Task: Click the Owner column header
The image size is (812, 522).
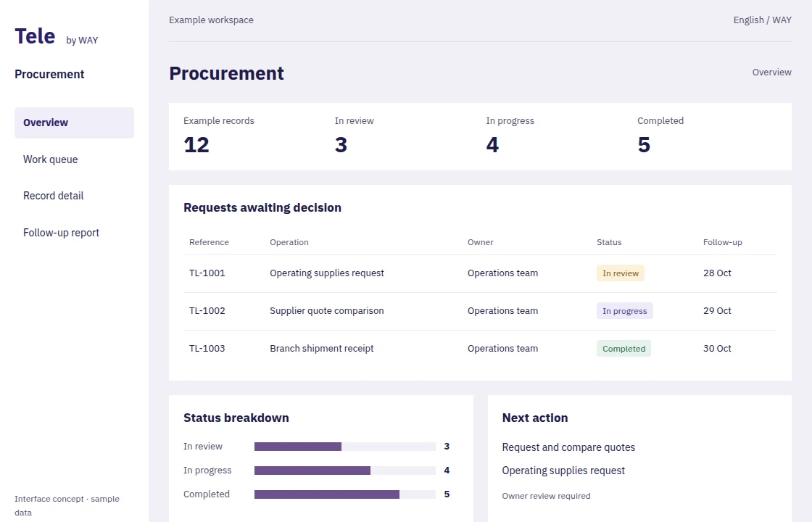Action: [481, 242]
